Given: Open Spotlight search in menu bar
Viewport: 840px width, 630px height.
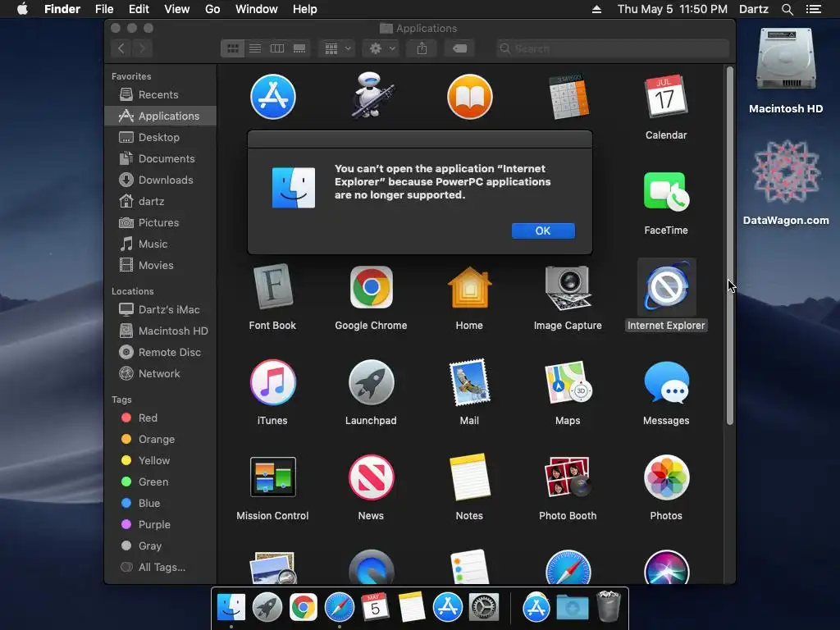Looking at the screenshot, I should 787,9.
